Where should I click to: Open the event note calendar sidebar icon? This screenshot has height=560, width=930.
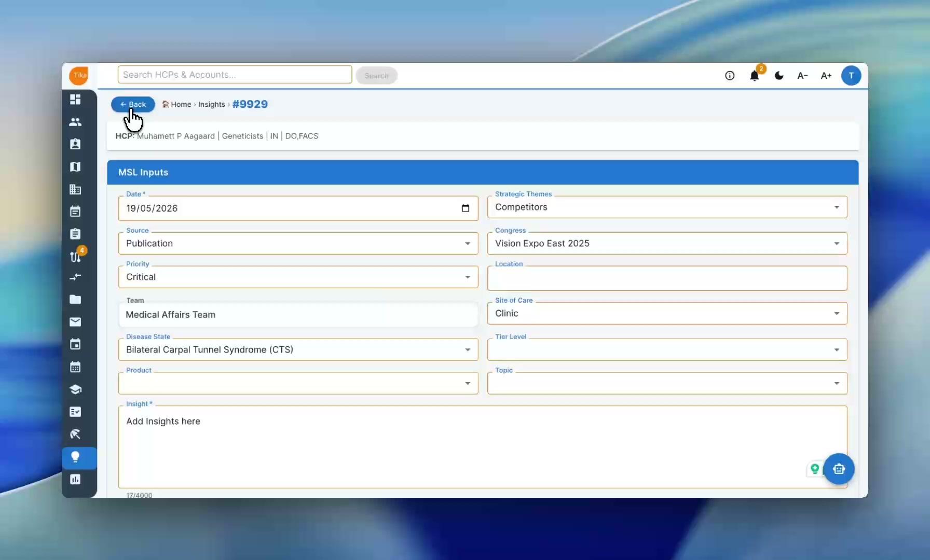pos(75,212)
